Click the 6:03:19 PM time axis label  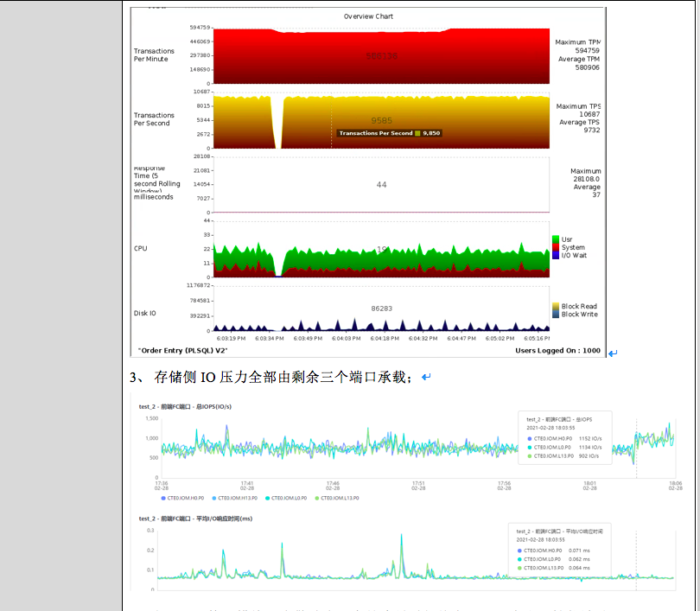(x=232, y=338)
